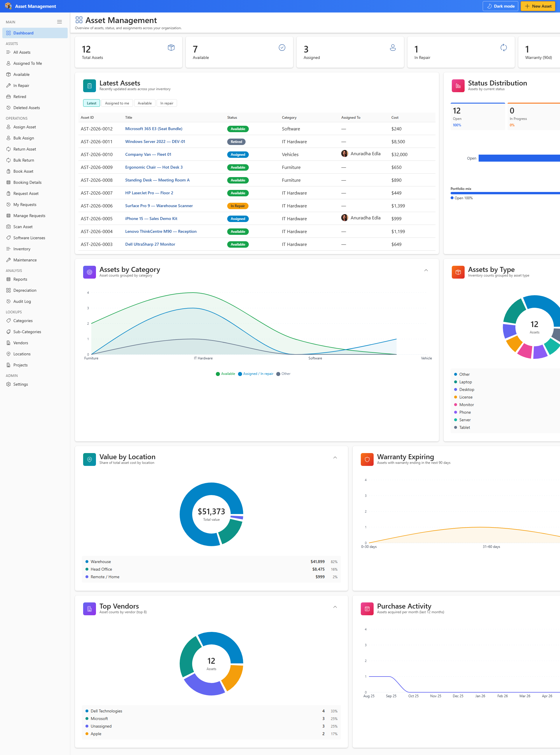Click the Asset Management logo icon
Screen dimensions: 560x755
click(8, 6)
